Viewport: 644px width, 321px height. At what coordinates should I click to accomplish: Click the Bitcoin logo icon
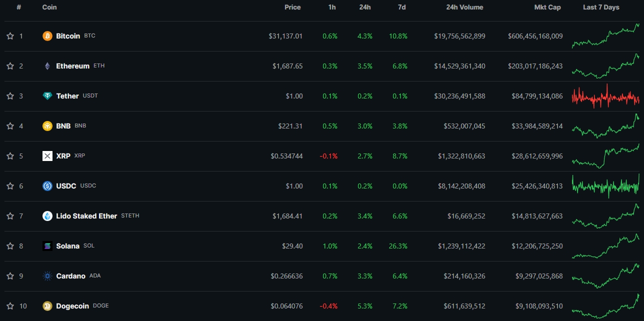(x=47, y=36)
